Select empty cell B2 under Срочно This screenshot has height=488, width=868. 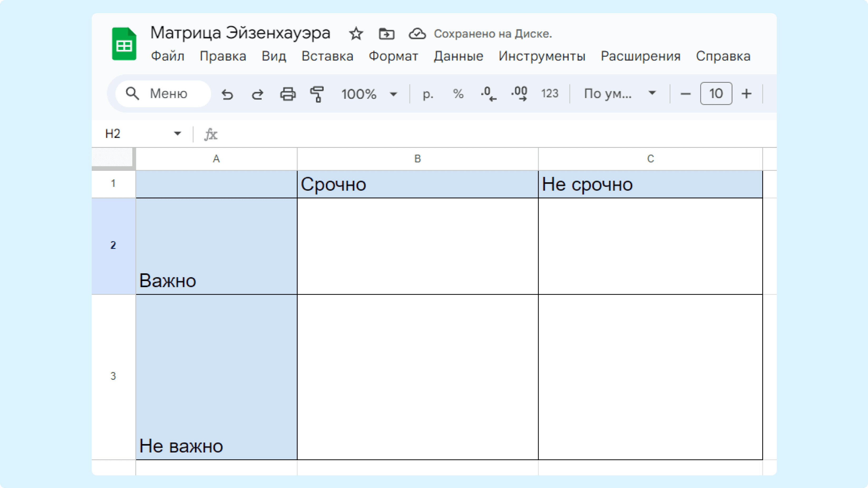pos(417,246)
